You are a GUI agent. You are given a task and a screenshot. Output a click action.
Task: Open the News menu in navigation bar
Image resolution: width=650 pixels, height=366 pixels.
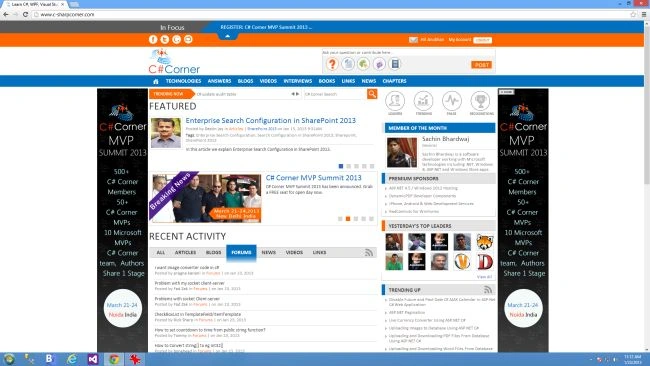click(x=369, y=81)
